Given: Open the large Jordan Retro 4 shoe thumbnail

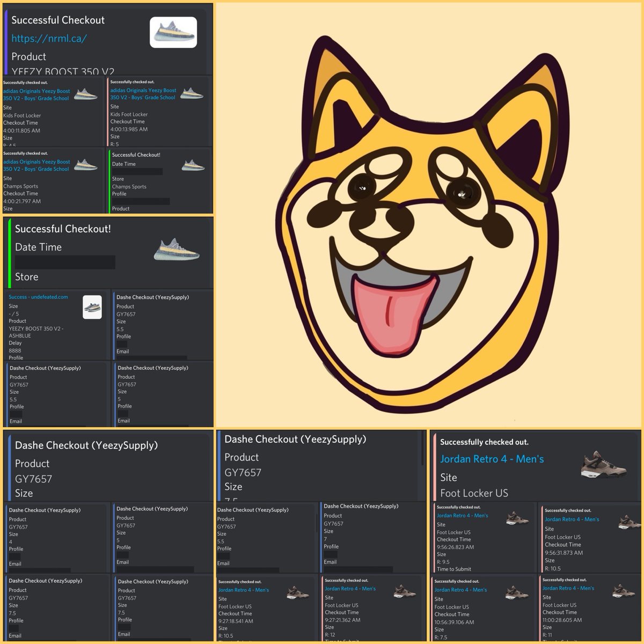Looking at the screenshot, I should pyautogui.click(x=604, y=465).
